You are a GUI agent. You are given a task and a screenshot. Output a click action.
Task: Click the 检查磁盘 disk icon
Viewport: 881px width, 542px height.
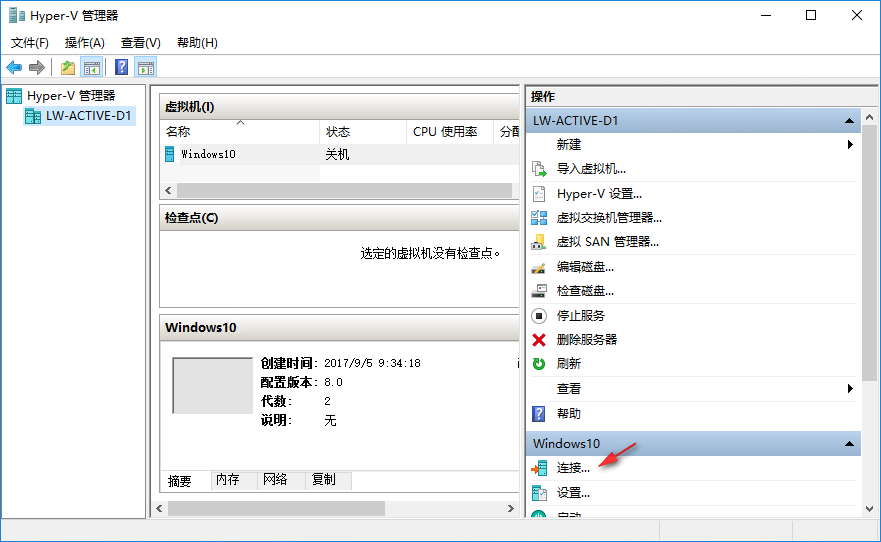(x=539, y=291)
